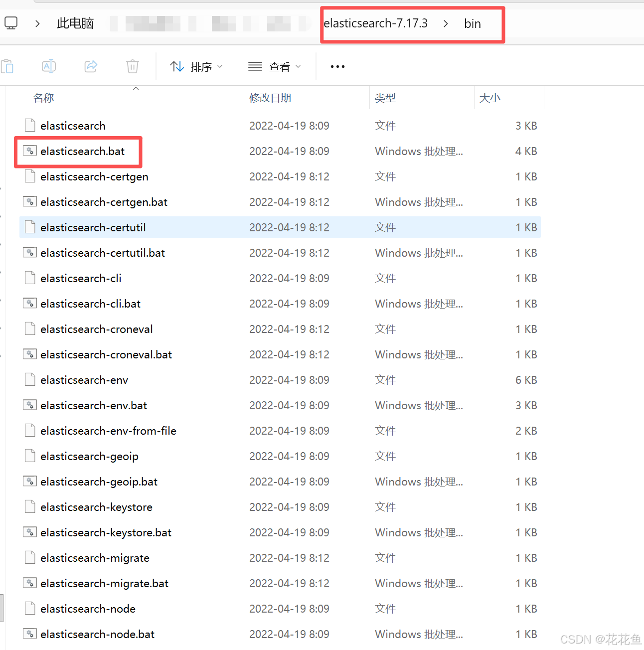The image size is (644, 650).
Task: Expand chevron after elasticsearch-7.17.3 breadcrumb
Action: point(446,23)
